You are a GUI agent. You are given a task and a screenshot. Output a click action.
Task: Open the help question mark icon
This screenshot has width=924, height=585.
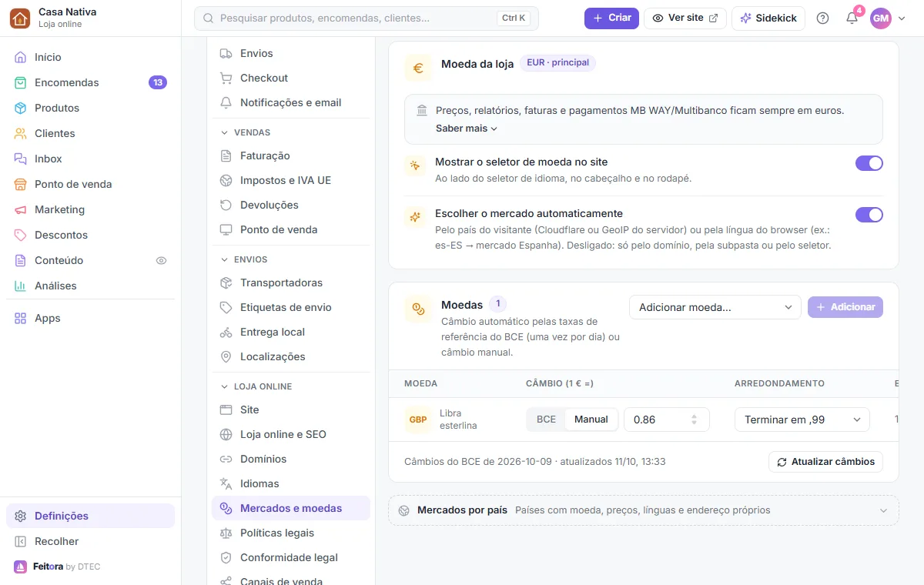(x=822, y=18)
